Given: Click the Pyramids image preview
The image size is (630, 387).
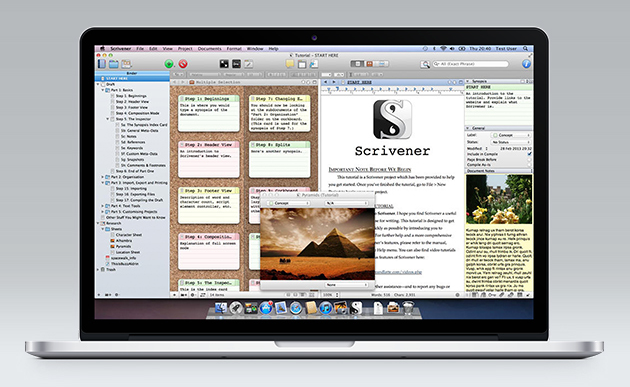Looking at the screenshot, I should (x=317, y=244).
